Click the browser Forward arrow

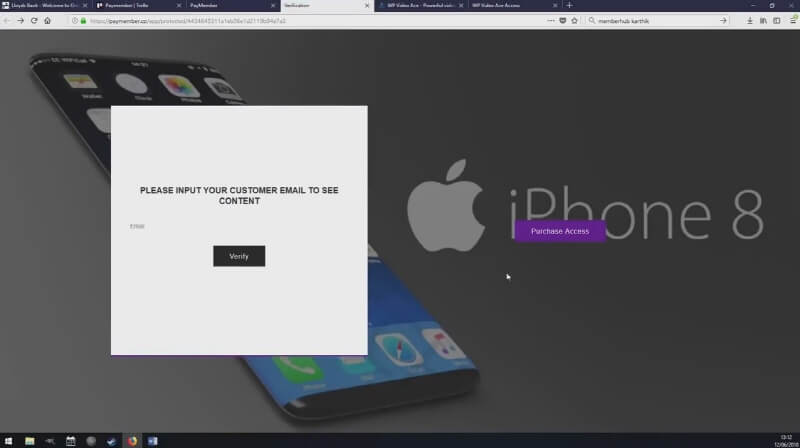(20, 21)
